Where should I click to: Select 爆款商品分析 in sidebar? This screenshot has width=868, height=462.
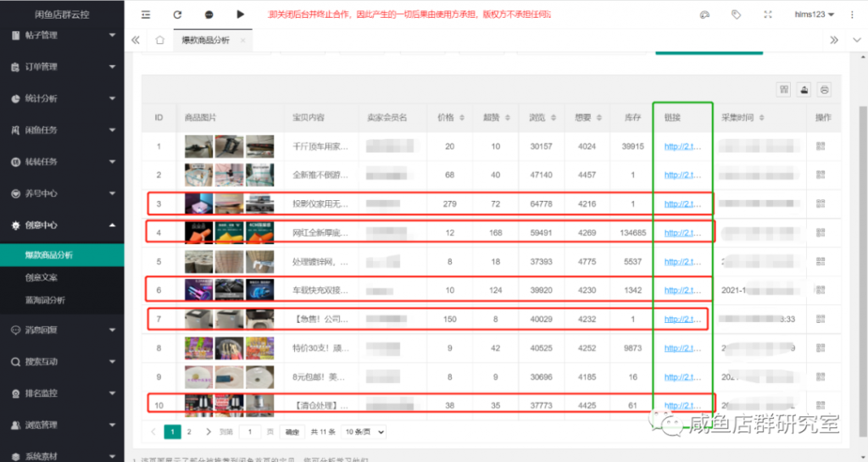tap(62, 255)
